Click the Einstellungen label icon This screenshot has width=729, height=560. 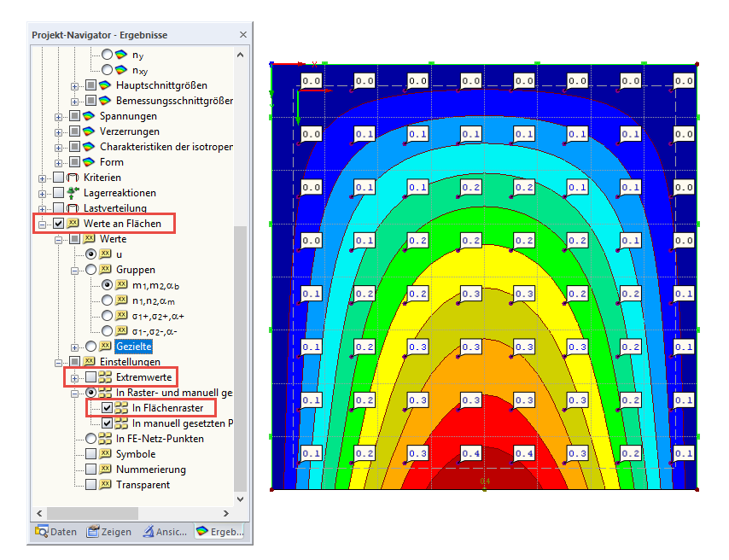(x=88, y=361)
